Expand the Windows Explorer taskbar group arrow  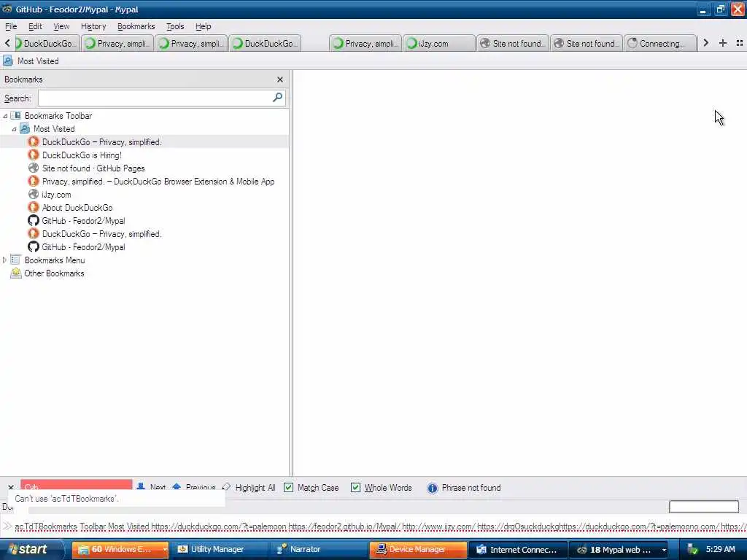click(x=165, y=550)
